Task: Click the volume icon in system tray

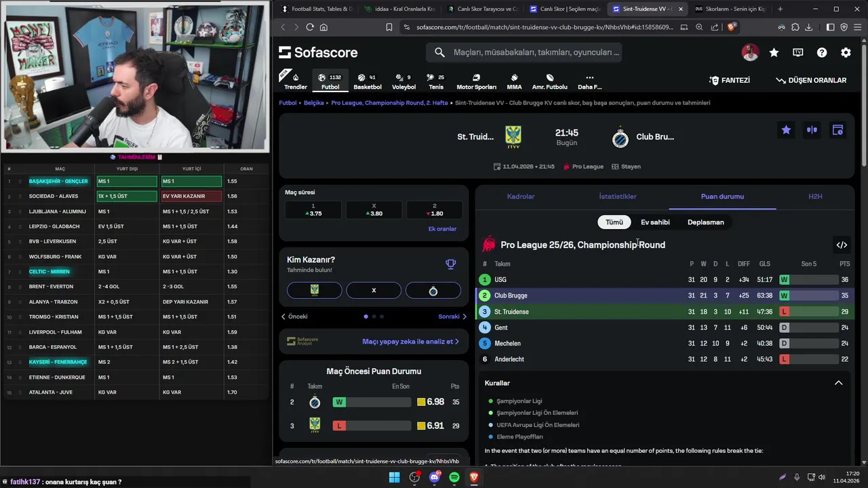Action: (822, 477)
